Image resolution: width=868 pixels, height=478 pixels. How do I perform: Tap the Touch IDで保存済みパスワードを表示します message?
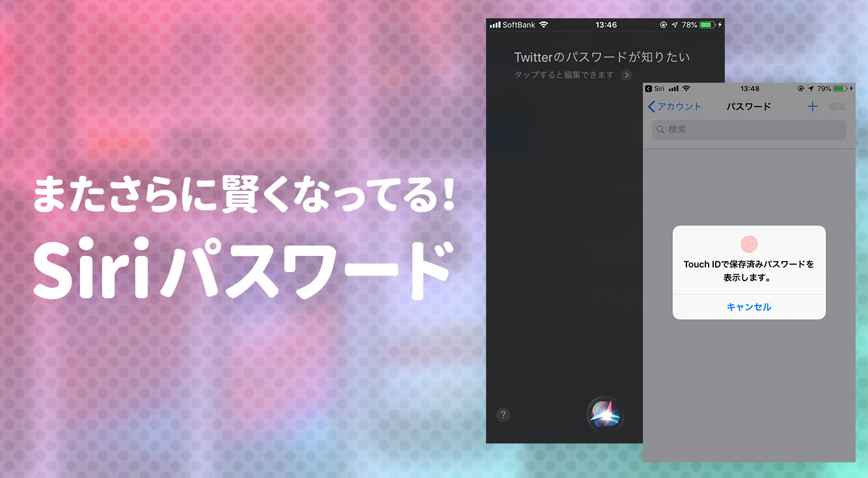pos(749,271)
